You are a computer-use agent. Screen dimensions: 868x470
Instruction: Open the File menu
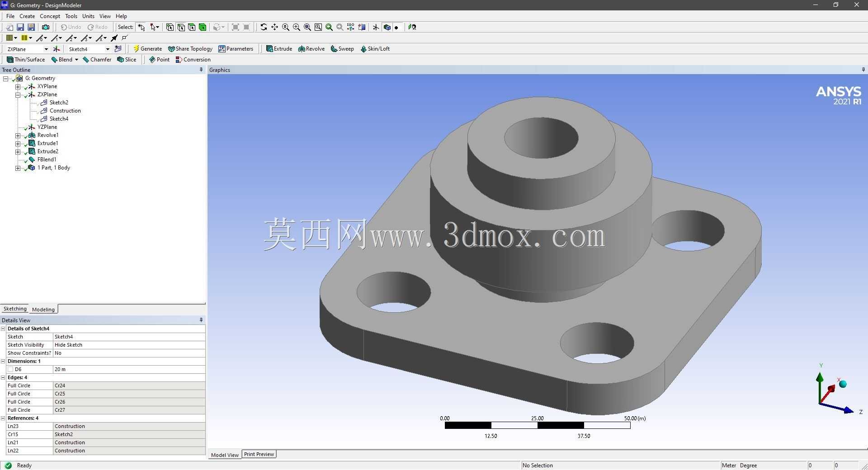(x=10, y=16)
